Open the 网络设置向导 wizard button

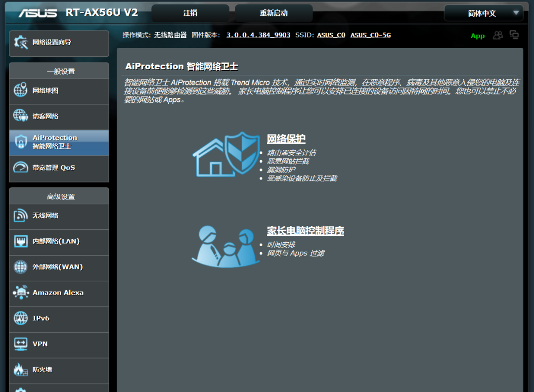pos(59,43)
